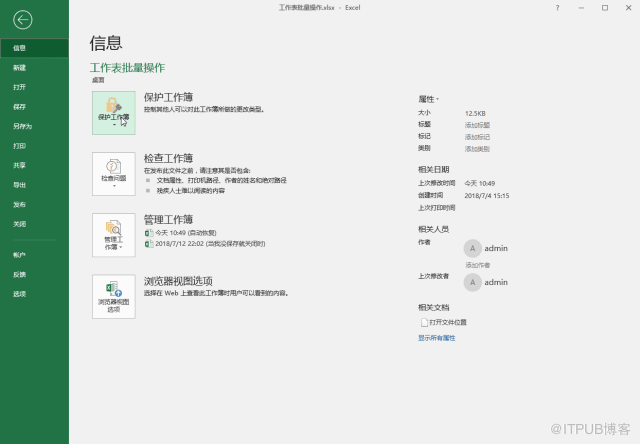Click the back arrow to return to workbook
The width and height of the screenshot is (640, 444).
point(22,20)
